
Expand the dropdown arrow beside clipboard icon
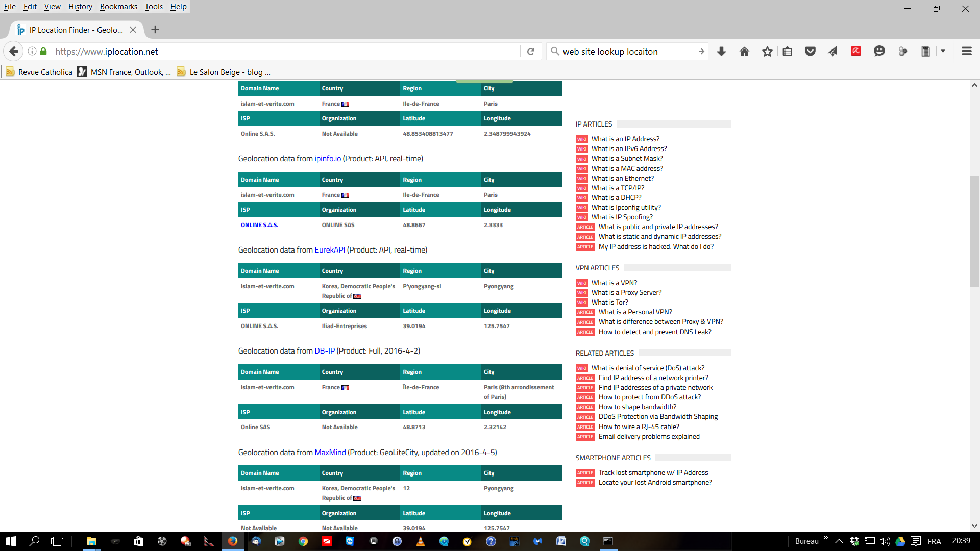click(x=943, y=51)
